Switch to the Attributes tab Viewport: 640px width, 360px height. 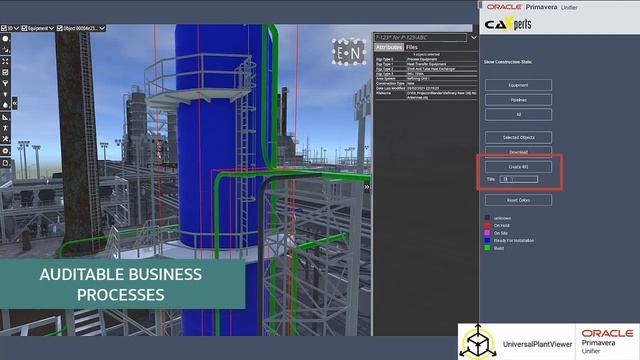point(389,47)
